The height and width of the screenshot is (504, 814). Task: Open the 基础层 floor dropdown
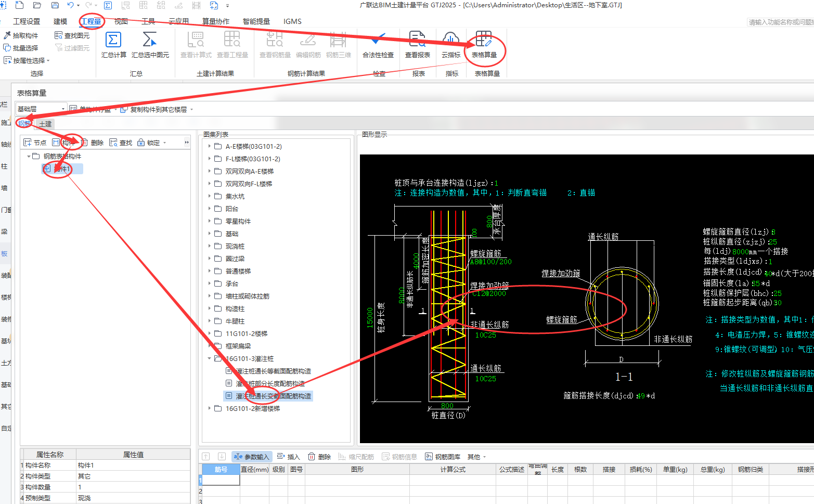click(41, 109)
